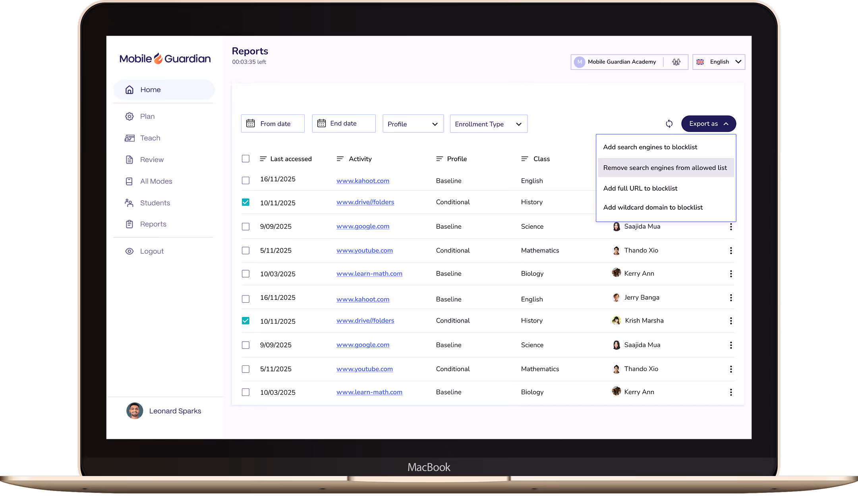Open row menu for Thando Xio Mathematics
This screenshot has height=504, width=858.
pyautogui.click(x=731, y=251)
